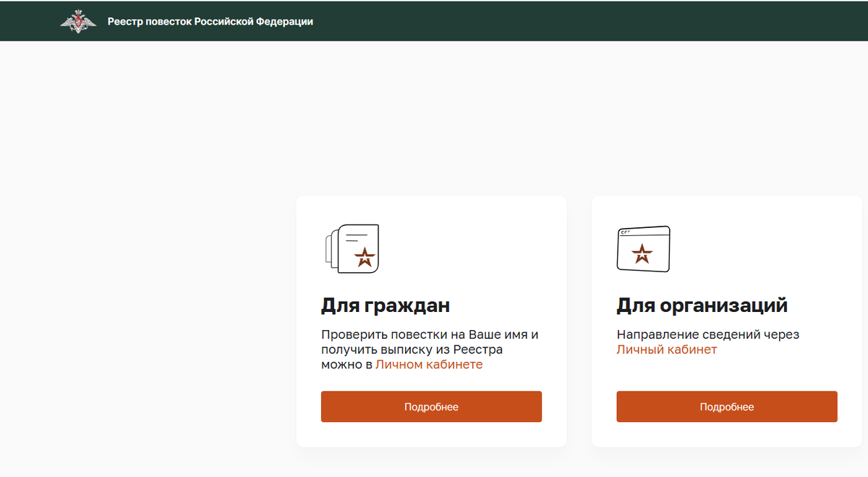
Task: Select the red star inside the document icon
Action: 364,257
